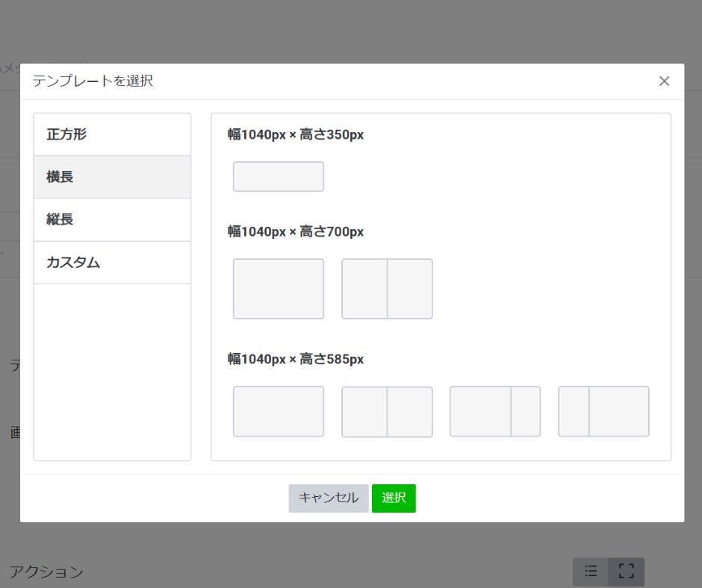
Task: Pick 1040×585 template with wide right area
Action: [x=603, y=411]
